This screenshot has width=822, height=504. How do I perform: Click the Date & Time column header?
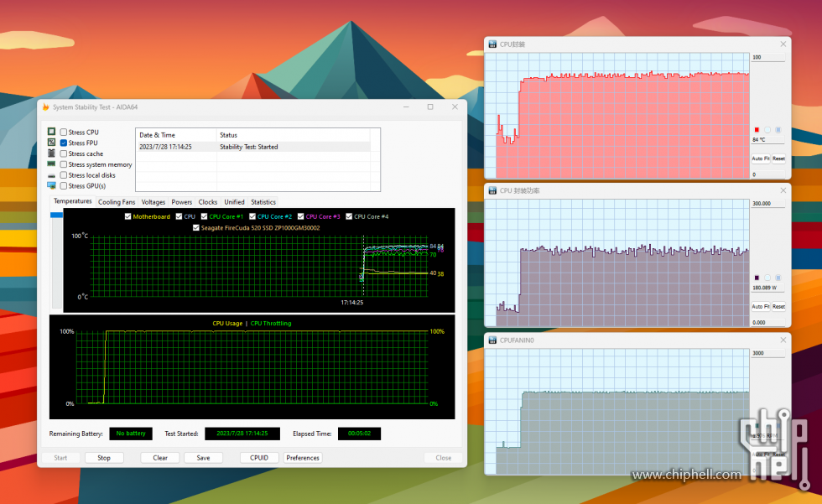[176, 135]
